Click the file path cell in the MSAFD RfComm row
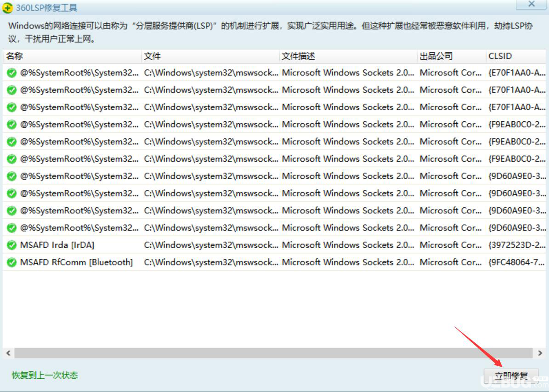Image resolution: width=549 pixels, height=392 pixels. [x=211, y=262]
